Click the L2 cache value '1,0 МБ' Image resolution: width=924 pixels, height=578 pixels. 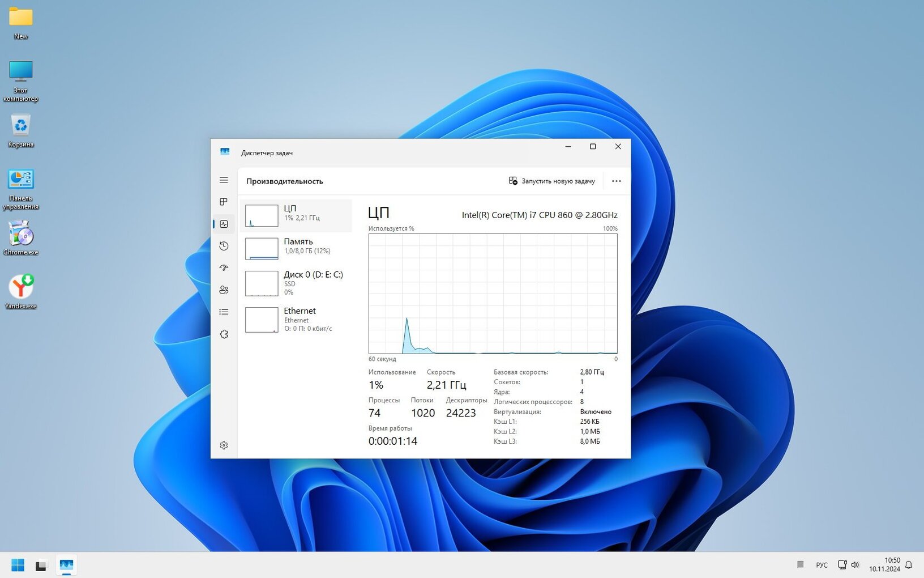tap(589, 432)
